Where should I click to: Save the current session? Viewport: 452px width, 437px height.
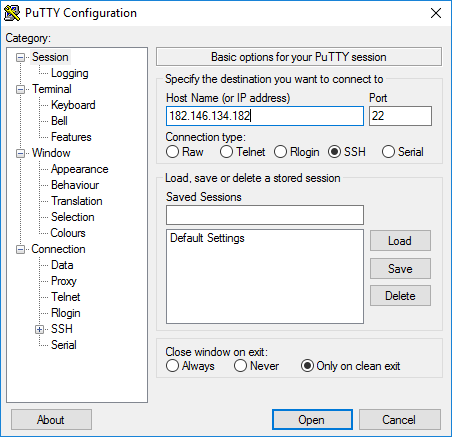(x=400, y=269)
